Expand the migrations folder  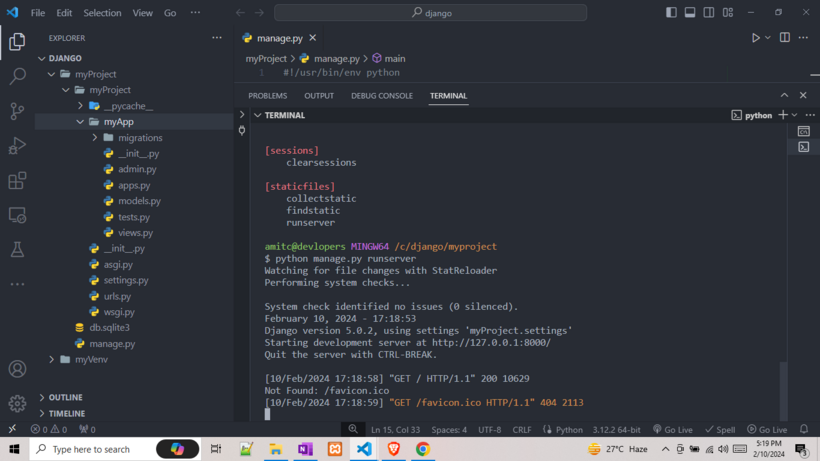point(139,138)
